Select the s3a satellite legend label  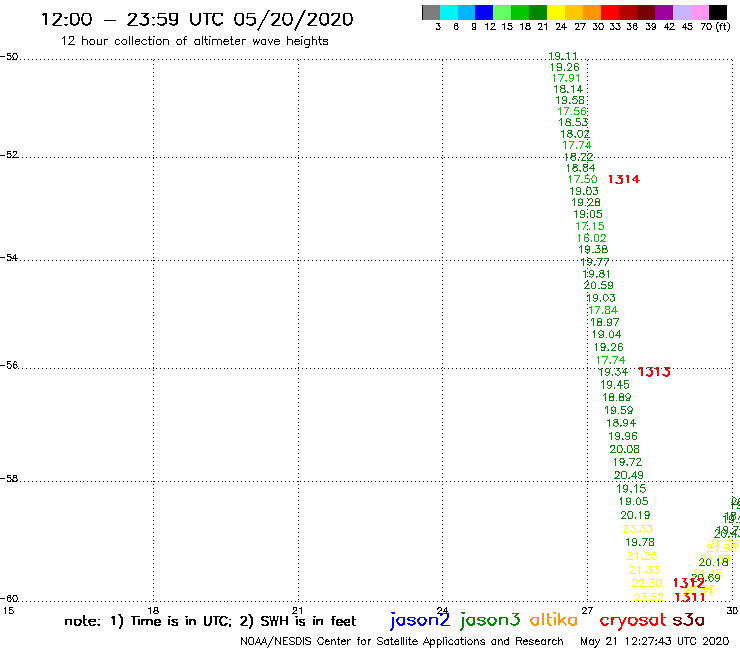(688, 621)
